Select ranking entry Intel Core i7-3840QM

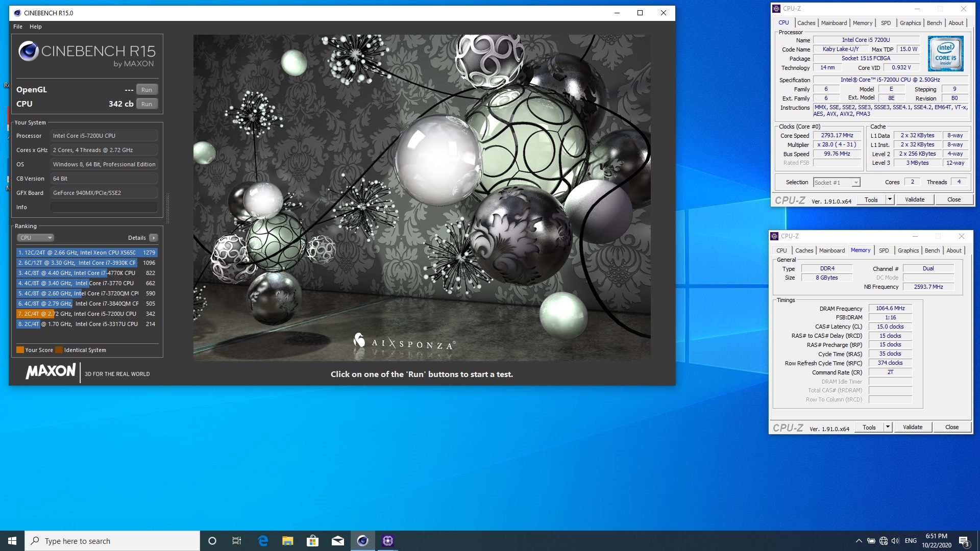pos(87,304)
